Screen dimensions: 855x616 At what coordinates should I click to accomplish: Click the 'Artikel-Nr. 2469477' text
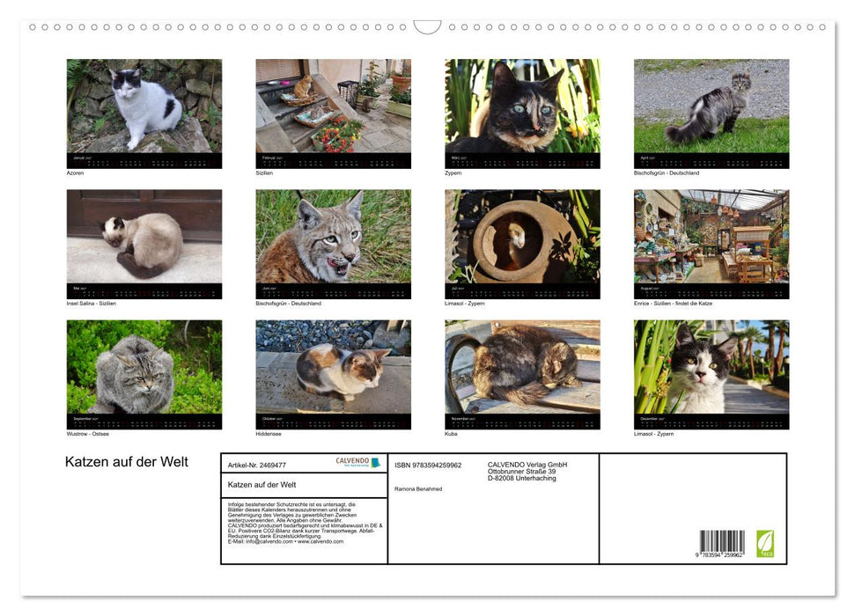click(257, 465)
